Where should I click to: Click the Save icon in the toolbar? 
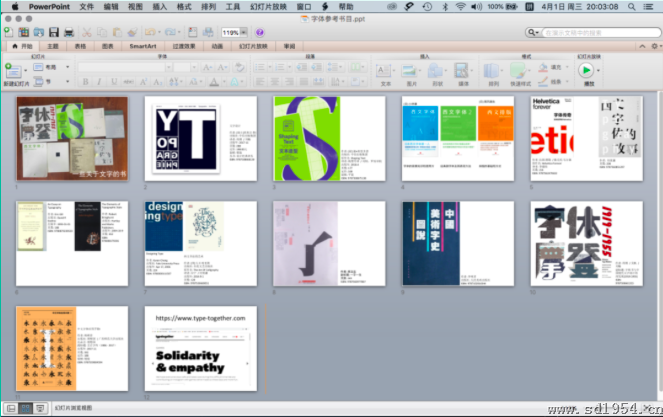pos(54,33)
